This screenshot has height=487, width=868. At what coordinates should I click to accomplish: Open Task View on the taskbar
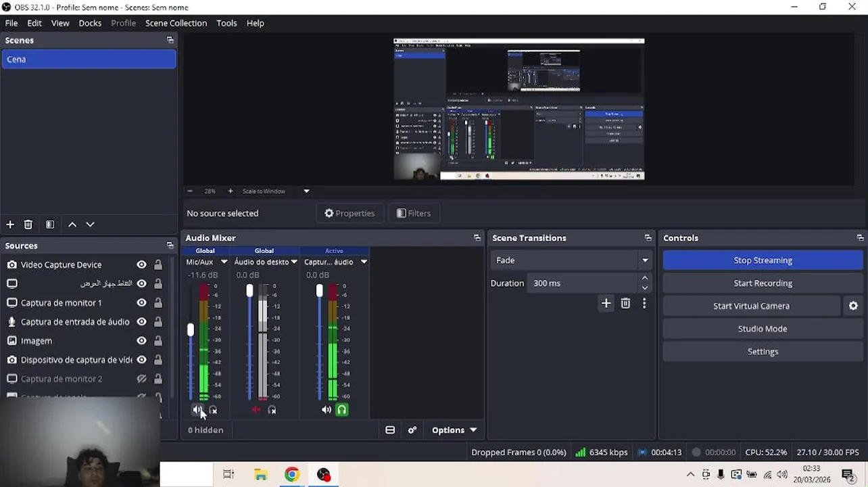pyautogui.click(x=228, y=475)
